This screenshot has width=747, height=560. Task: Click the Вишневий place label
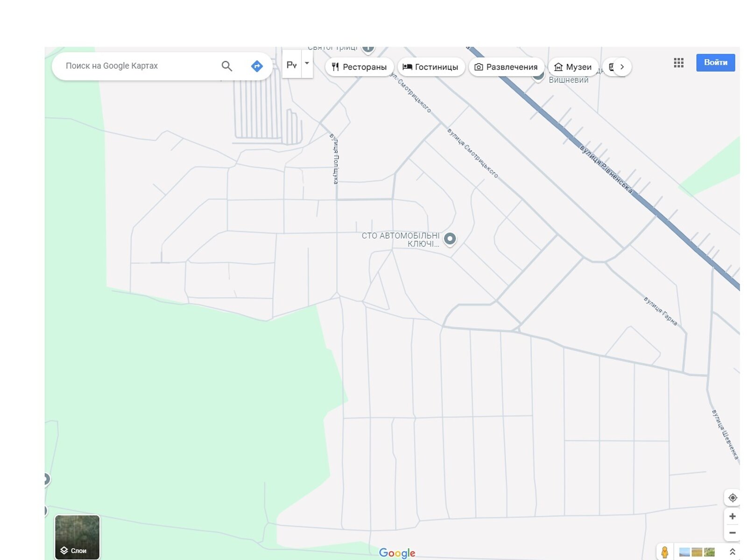pos(569,80)
